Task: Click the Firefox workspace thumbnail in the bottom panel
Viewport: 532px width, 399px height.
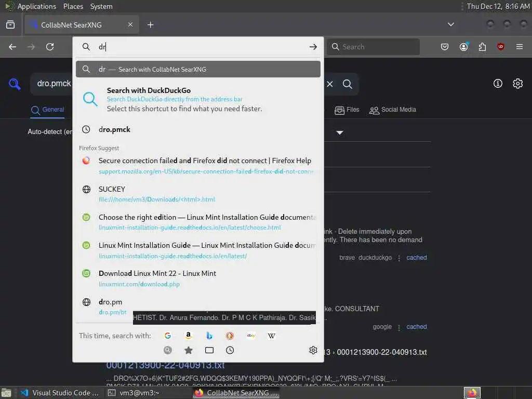Action: point(472,393)
